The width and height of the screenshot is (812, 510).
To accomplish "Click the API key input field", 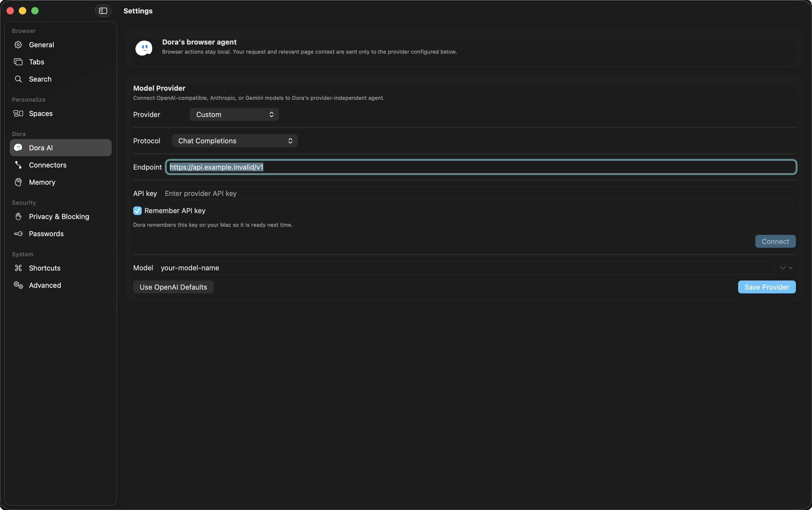I will pos(479,194).
